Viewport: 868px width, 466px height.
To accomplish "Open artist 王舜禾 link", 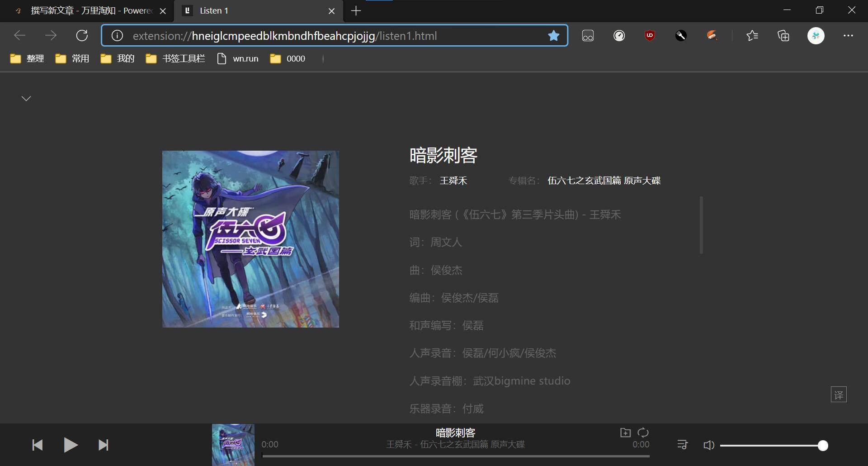I will pos(453,181).
